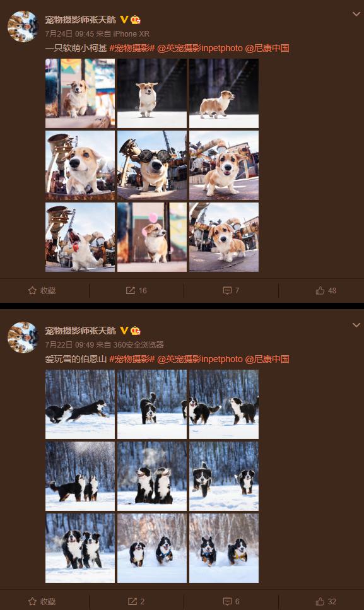Open the corgi wearing sunglasses photo
The height and width of the screenshot is (610, 364).
(x=152, y=165)
